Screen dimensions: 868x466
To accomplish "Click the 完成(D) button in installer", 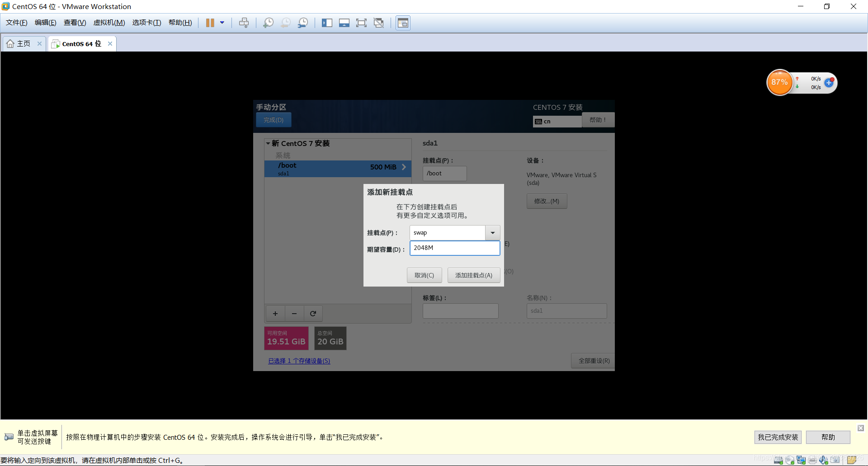I will 274,120.
